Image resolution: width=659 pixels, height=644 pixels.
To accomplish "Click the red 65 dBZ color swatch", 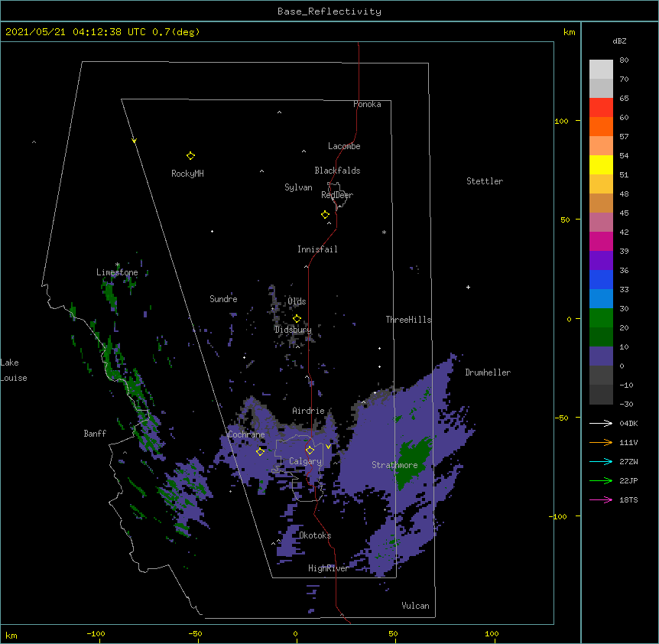I will tap(601, 108).
